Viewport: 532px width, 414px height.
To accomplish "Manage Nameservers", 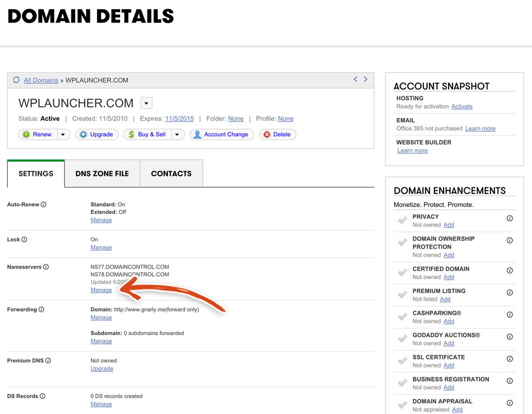I will coord(101,290).
